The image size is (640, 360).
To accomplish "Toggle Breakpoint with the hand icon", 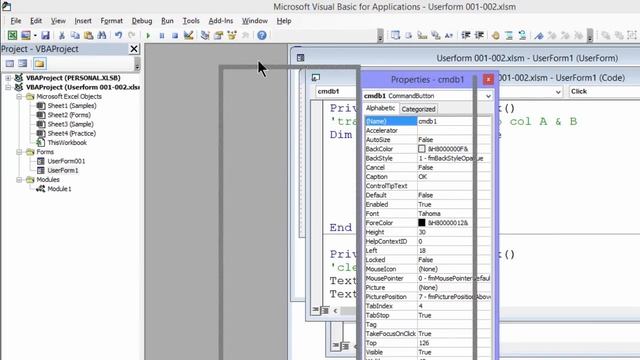I will point(496,36).
